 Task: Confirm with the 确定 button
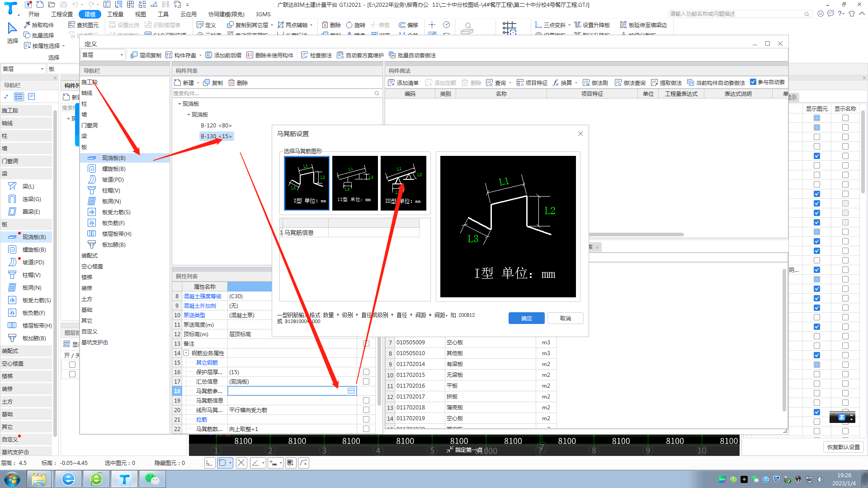(x=526, y=319)
